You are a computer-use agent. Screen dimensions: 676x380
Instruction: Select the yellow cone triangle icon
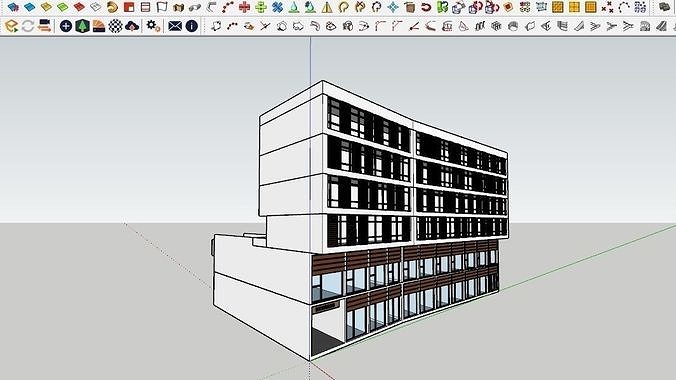(327, 7)
